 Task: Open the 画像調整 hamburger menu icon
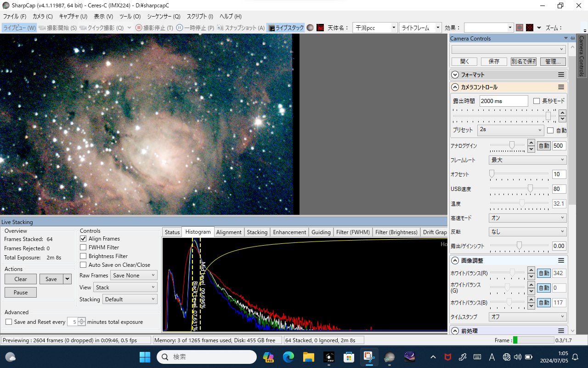click(x=561, y=261)
